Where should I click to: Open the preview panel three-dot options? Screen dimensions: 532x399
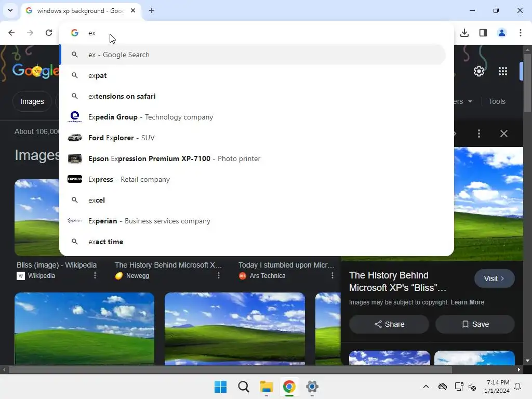coord(478,134)
